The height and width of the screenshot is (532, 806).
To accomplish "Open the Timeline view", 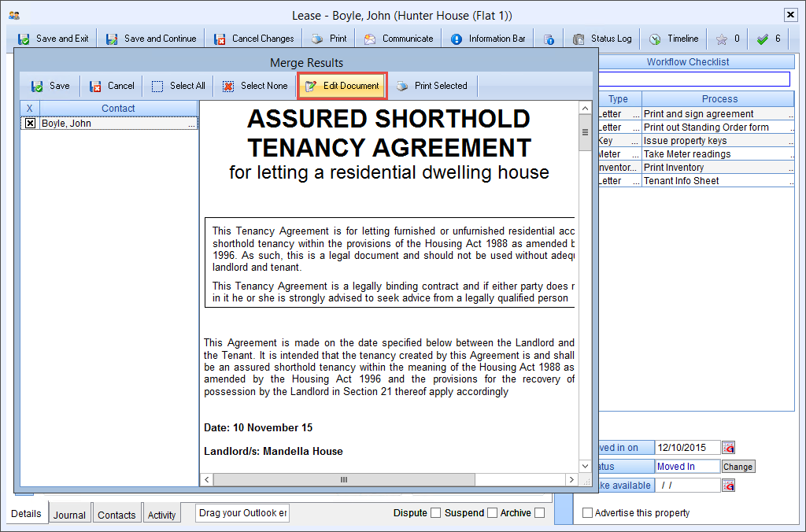I will (674, 39).
